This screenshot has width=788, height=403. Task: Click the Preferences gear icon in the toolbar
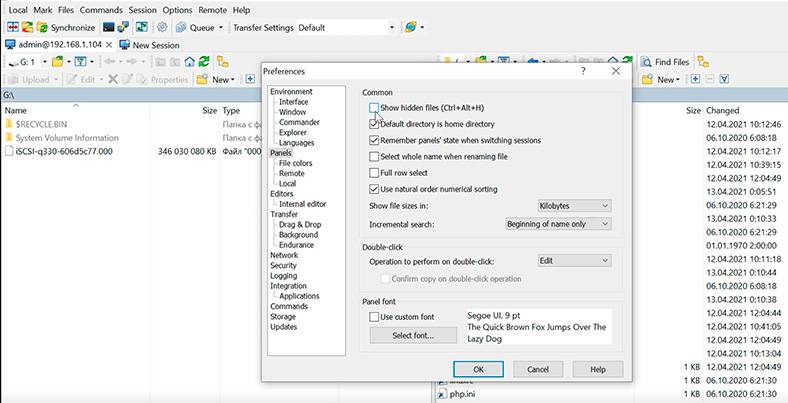[162, 27]
